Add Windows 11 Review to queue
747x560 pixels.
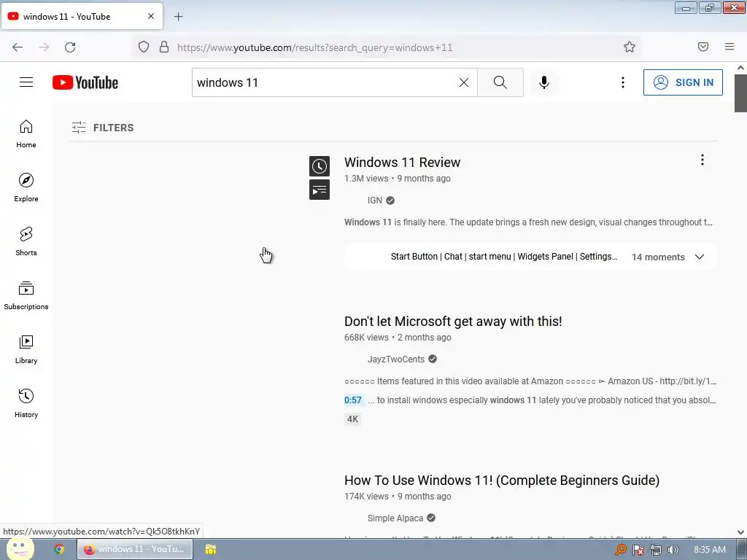click(x=320, y=190)
